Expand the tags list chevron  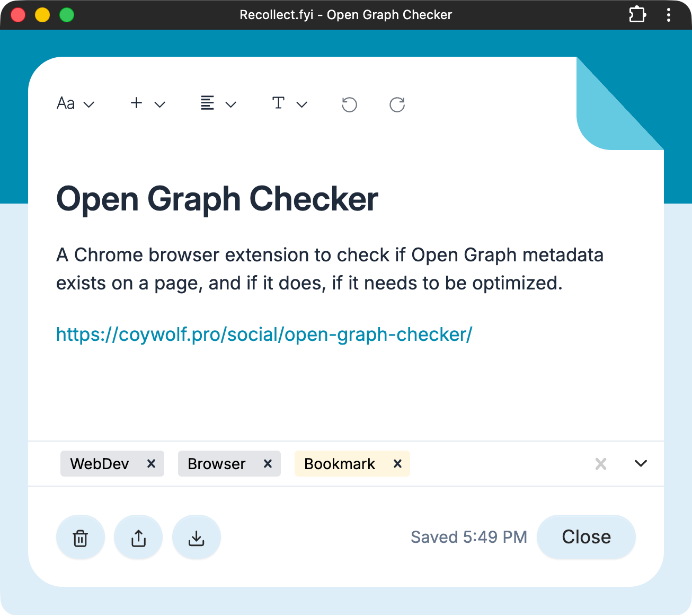(641, 464)
